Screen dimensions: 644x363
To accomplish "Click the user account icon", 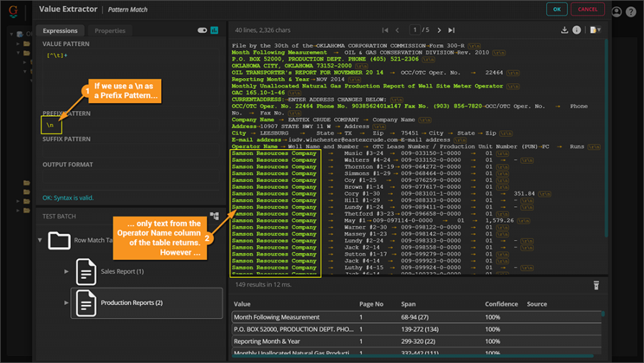I will tap(617, 11).
